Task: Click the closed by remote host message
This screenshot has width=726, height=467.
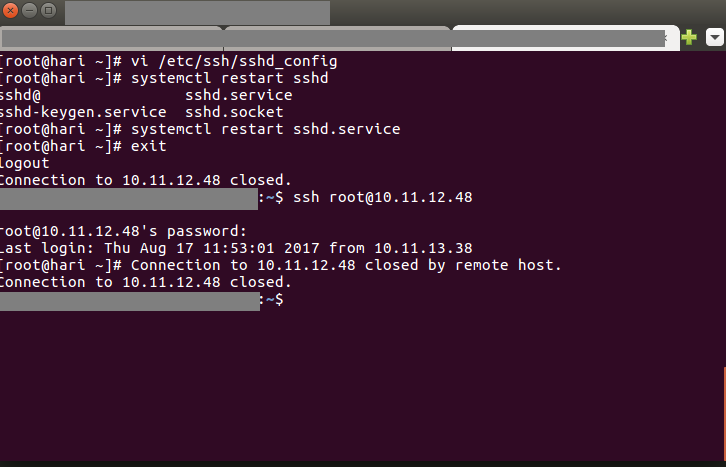Action: (346, 265)
